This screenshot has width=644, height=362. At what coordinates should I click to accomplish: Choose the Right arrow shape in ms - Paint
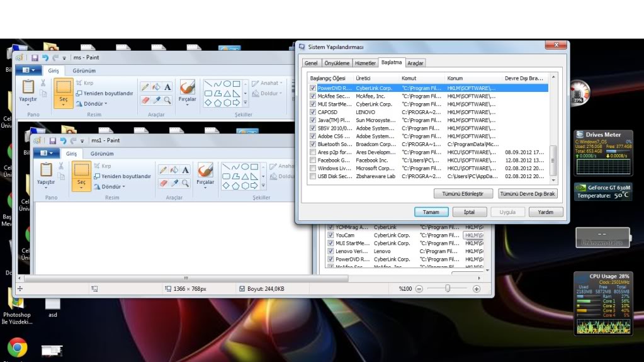pos(237,103)
